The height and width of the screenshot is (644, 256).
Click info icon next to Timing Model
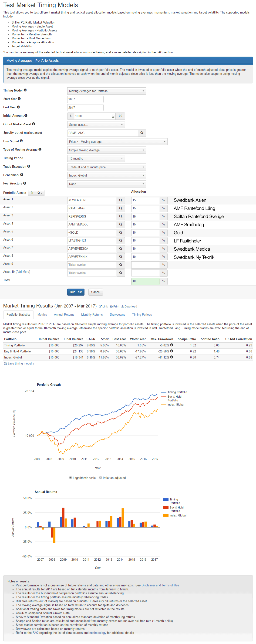pos(25,90)
